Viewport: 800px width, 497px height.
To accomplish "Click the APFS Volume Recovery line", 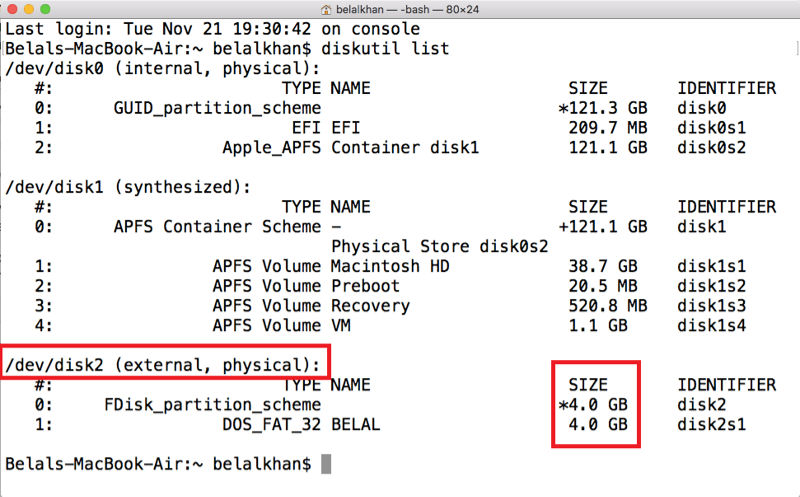I will [311, 306].
